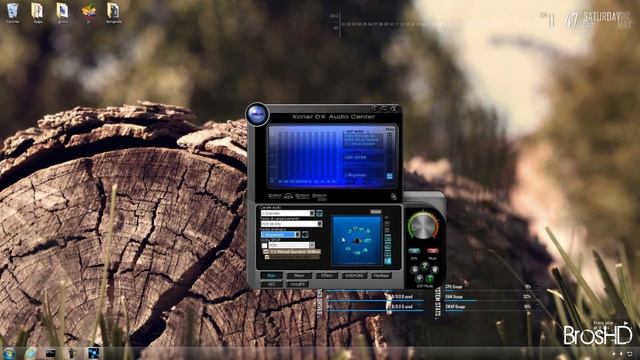Select the bottom-left DSP mode round button

[x=419, y=279]
